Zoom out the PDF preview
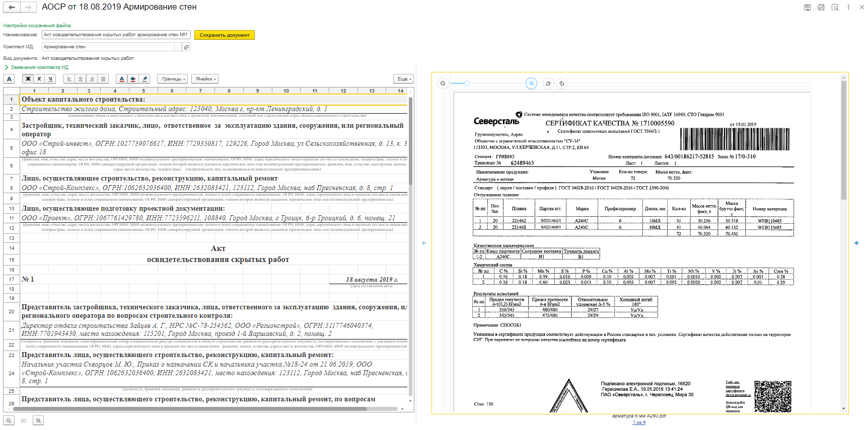Screen dimensions: 868x430 (443, 83)
